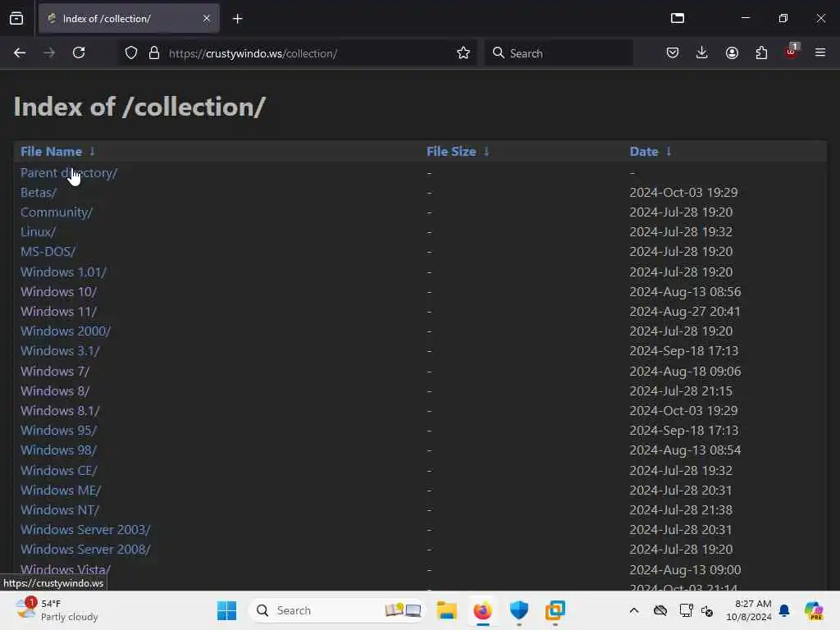This screenshot has height=630, width=840.
Task: Click the address bar URL field
Action: [x=297, y=53]
